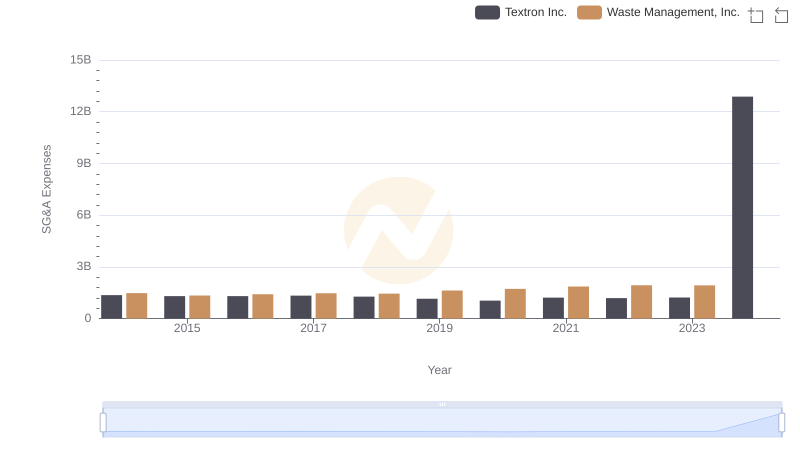Click Textron bar for 2015
Viewport: 800px width, 461px height.
[x=174, y=308]
